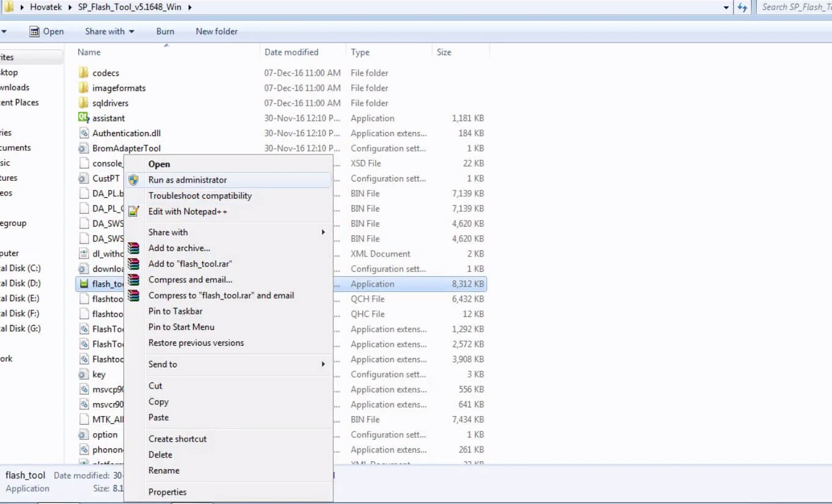Screen dimensions: 832x504
Task: Expand the address bar history dropdown
Action: point(726,7)
